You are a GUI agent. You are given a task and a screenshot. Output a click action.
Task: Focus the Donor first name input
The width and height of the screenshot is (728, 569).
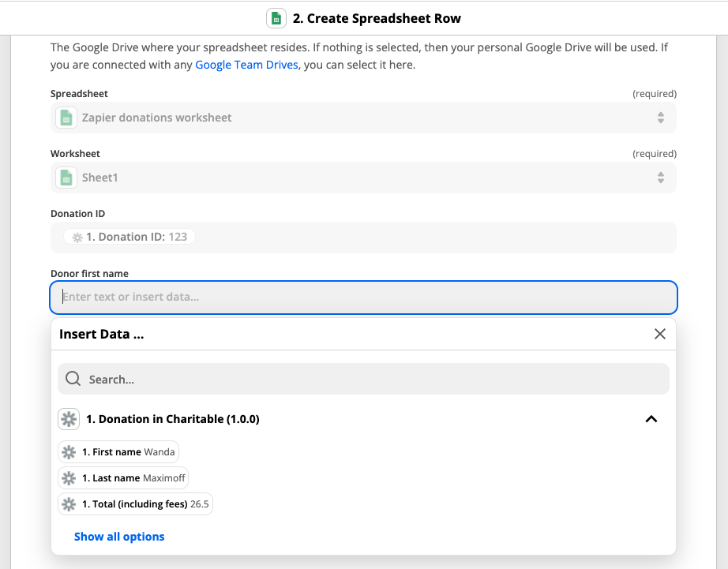[363, 297]
